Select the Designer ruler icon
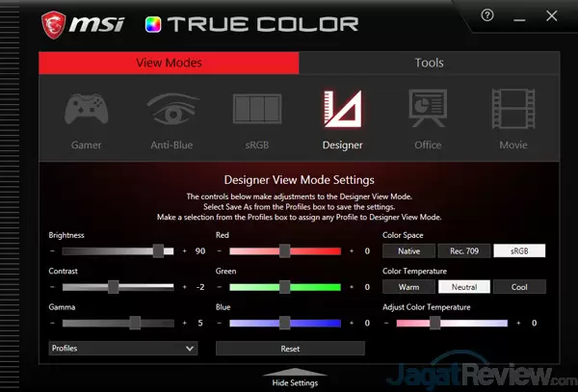 (343, 109)
